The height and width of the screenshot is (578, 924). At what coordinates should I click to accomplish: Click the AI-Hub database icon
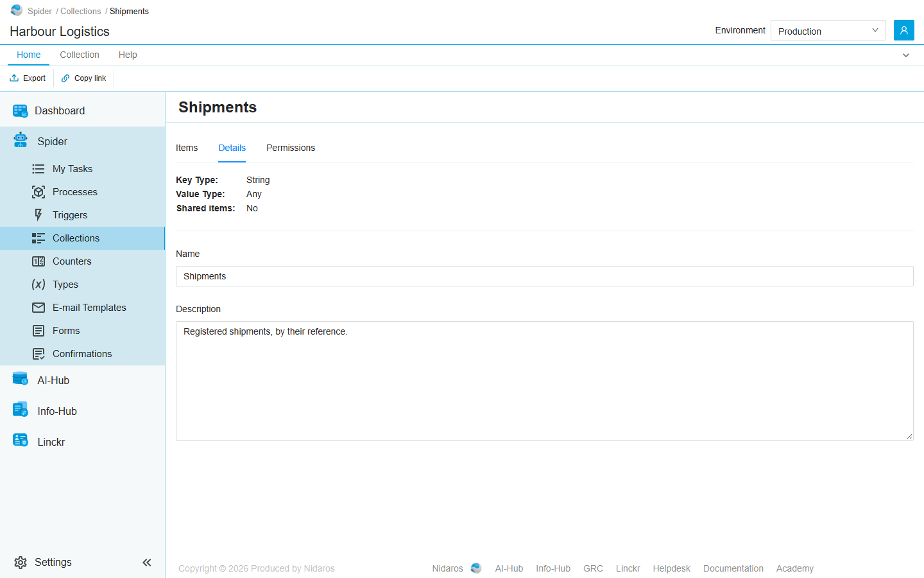tap(21, 379)
